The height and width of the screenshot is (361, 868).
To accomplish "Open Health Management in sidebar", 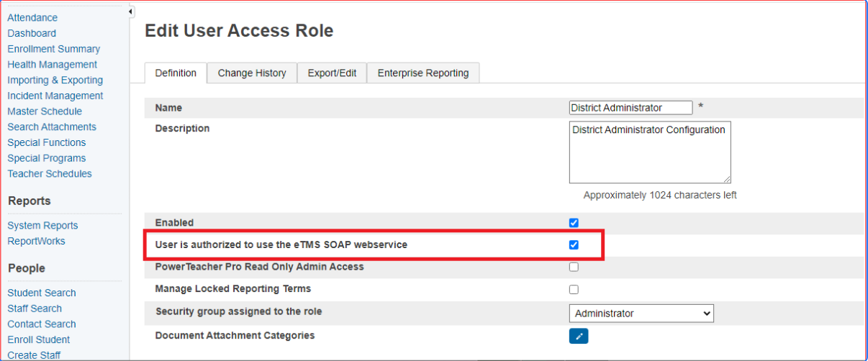I will (52, 65).
